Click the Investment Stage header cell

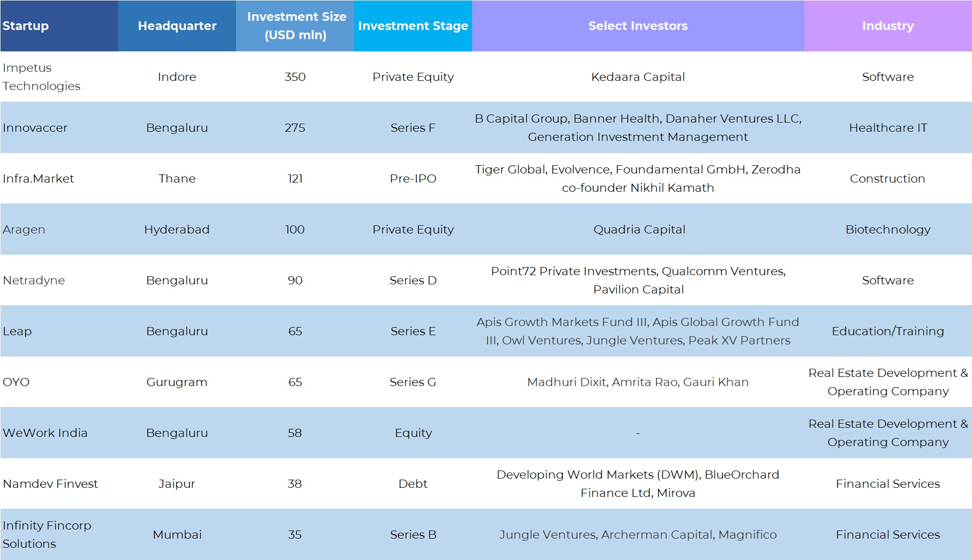pyautogui.click(x=413, y=26)
